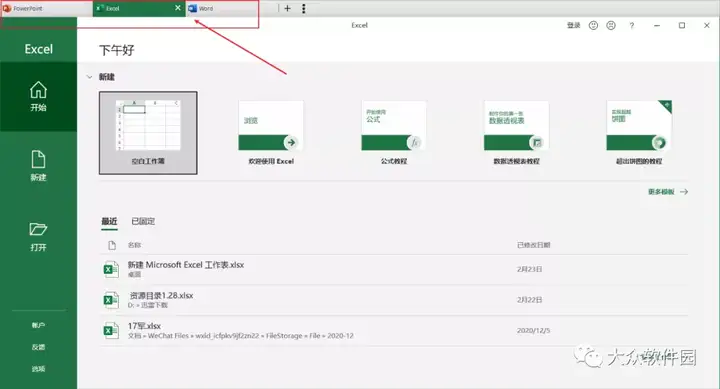720x389 pixels.
Task: Open 公式教程 formula tutorial template
Action: tap(394, 133)
